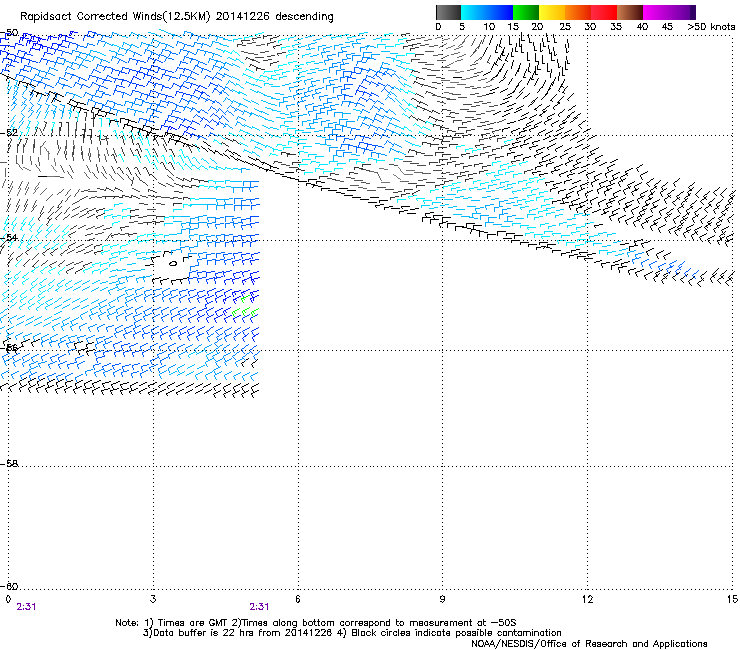Click the latitude label '-58'
This screenshot has width=740, height=650.
[x=9, y=464]
